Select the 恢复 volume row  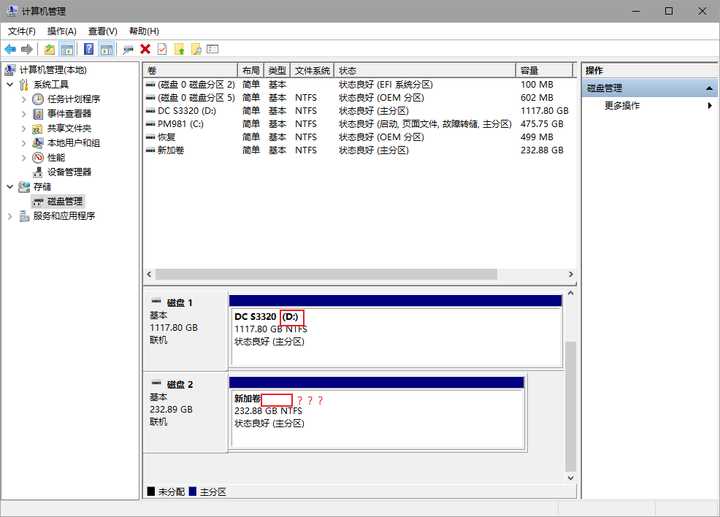pos(360,137)
